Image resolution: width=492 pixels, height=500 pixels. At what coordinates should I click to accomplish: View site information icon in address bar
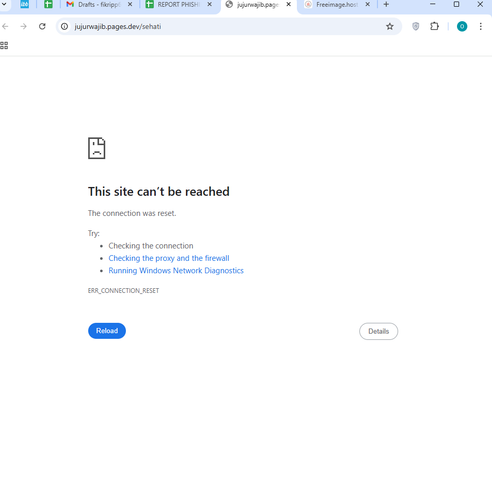point(64,26)
